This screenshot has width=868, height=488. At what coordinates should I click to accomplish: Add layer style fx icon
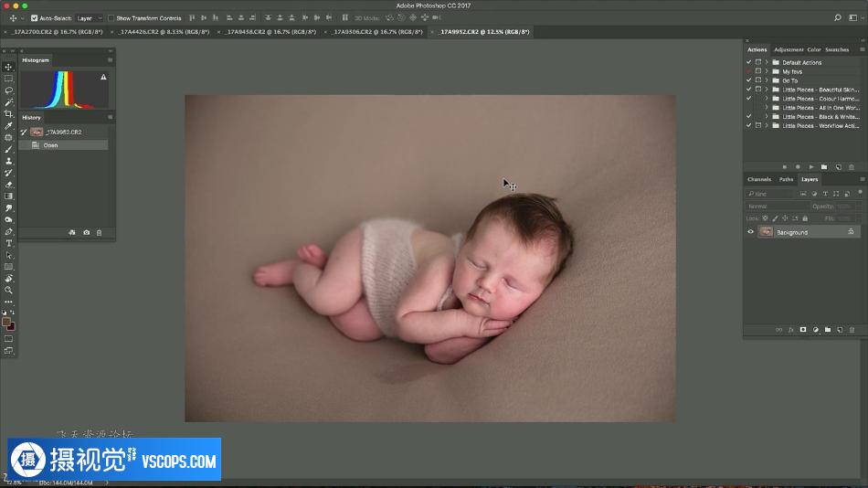point(790,330)
